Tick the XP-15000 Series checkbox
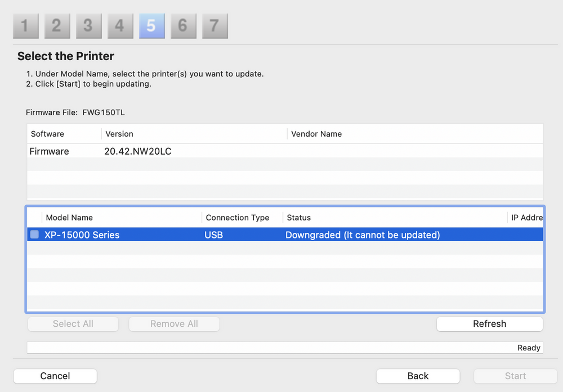563x392 pixels. 34,235
